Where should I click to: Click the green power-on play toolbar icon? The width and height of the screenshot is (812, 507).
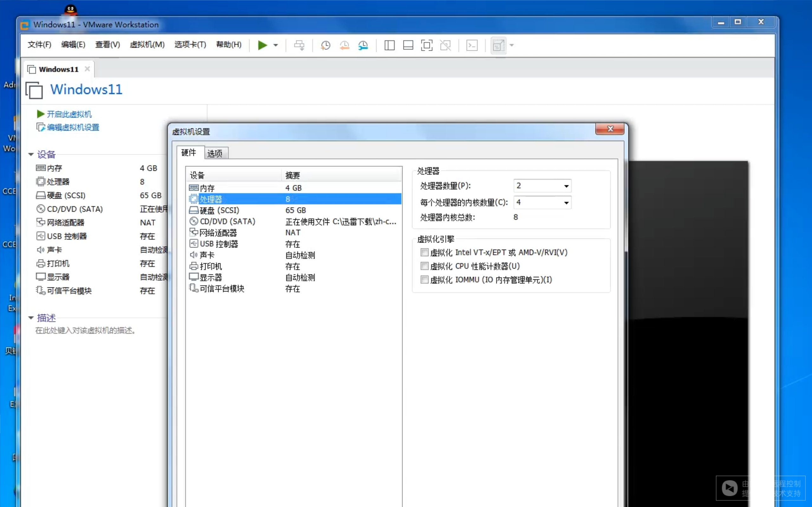click(x=262, y=45)
